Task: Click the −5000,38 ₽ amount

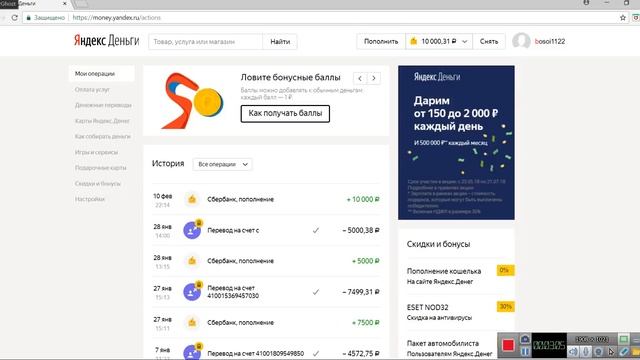Action: tap(361, 230)
